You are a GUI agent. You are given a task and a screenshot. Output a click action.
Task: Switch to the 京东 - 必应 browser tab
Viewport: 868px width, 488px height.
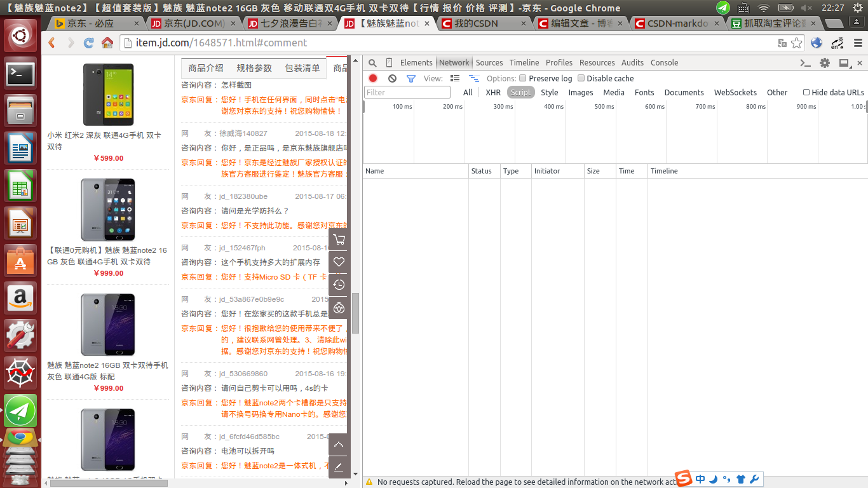click(95, 23)
